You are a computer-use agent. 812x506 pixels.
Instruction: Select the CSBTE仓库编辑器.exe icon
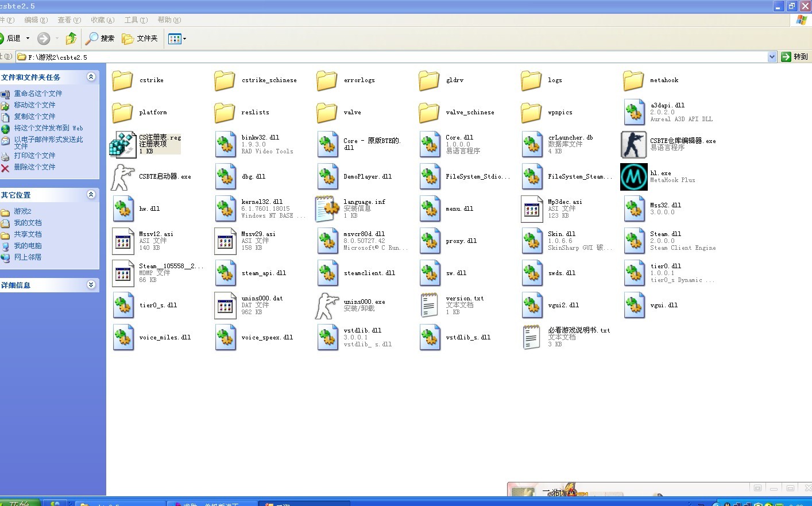click(x=633, y=145)
